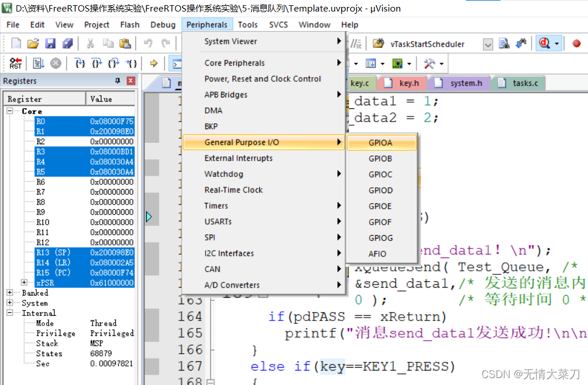Viewport: 588px width, 385px height.
Task: Click the Step Into braces icon
Action: (x=80, y=63)
